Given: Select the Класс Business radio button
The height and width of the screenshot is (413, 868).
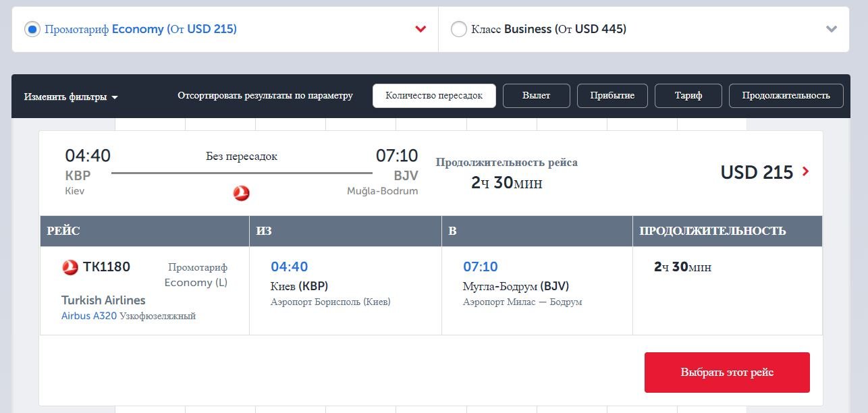Looking at the screenshot, I should pyautogui.click(x=459, y=29).
